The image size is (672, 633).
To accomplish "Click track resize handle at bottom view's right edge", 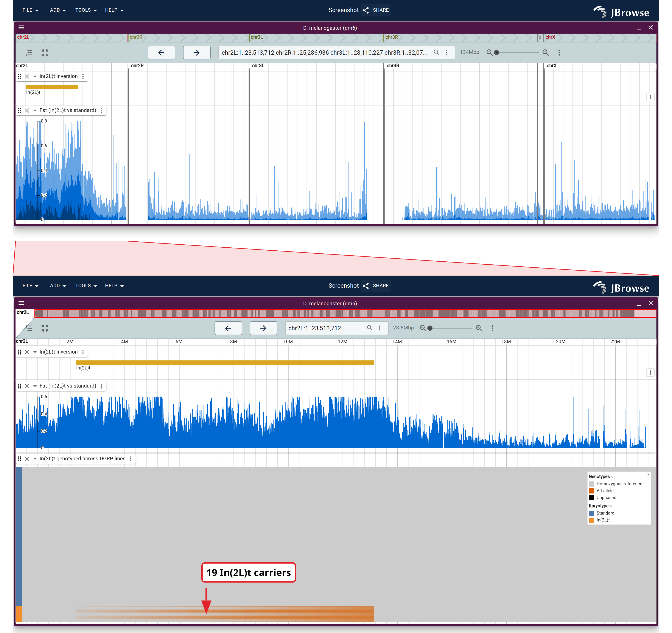I will pos(650,372).
